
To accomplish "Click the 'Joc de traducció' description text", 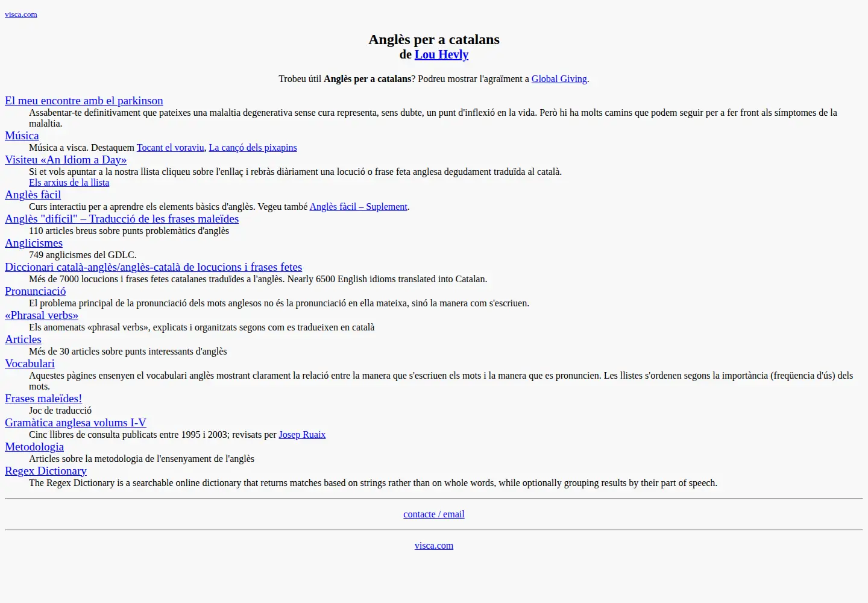I will [x=60, y=411].
